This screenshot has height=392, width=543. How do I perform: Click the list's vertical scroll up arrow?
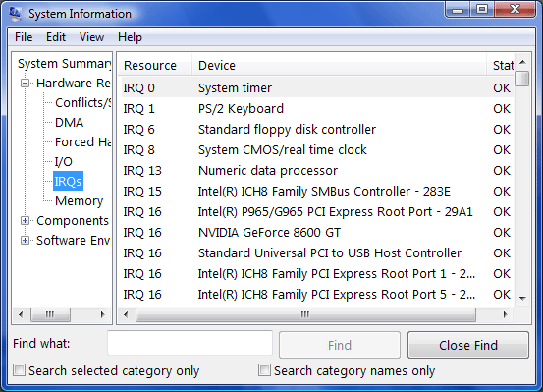[x=522, y=62]
